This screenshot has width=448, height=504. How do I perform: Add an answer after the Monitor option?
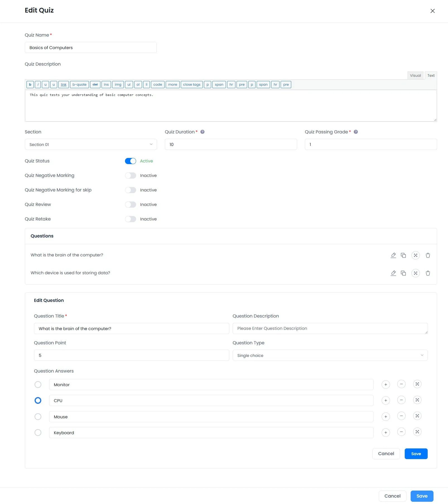tap(386, 385)
